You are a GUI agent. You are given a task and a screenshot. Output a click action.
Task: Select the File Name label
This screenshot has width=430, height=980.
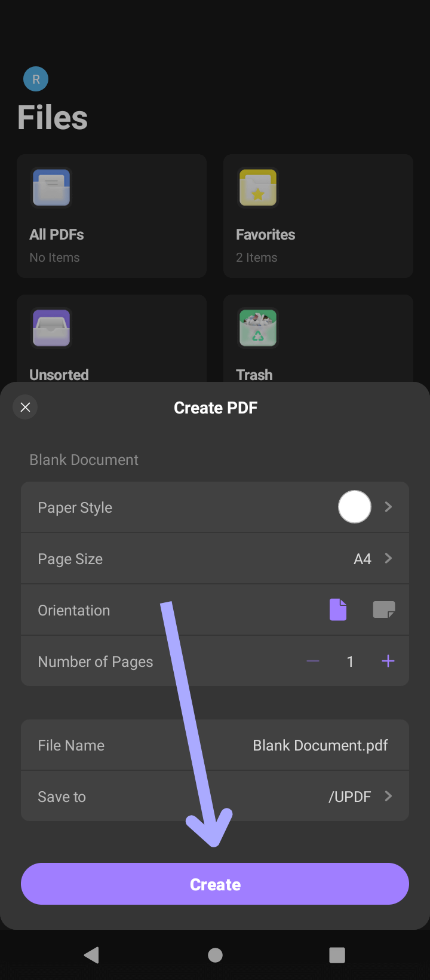(71, 745)
